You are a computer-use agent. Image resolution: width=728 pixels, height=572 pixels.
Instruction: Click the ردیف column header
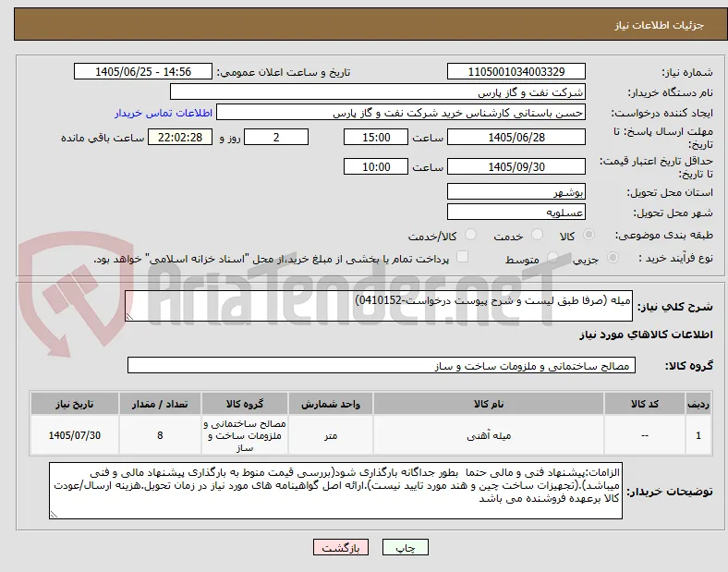tap(698, 404)
